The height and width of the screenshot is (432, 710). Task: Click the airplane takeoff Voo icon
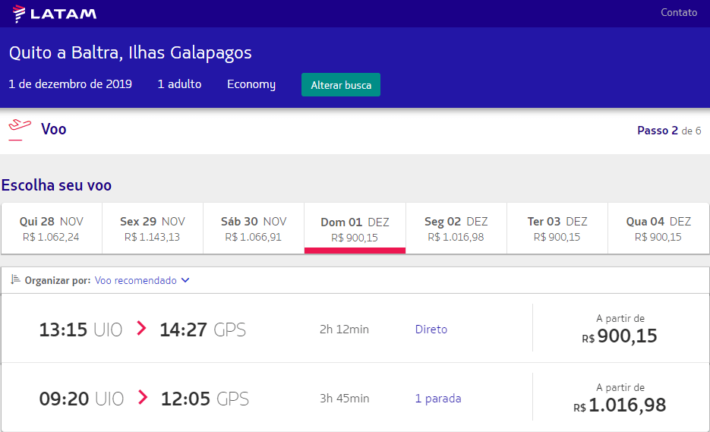(19, 130)
